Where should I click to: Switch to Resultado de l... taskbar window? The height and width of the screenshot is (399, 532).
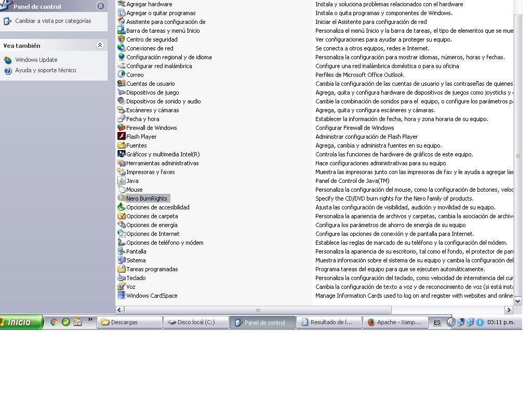329,322
